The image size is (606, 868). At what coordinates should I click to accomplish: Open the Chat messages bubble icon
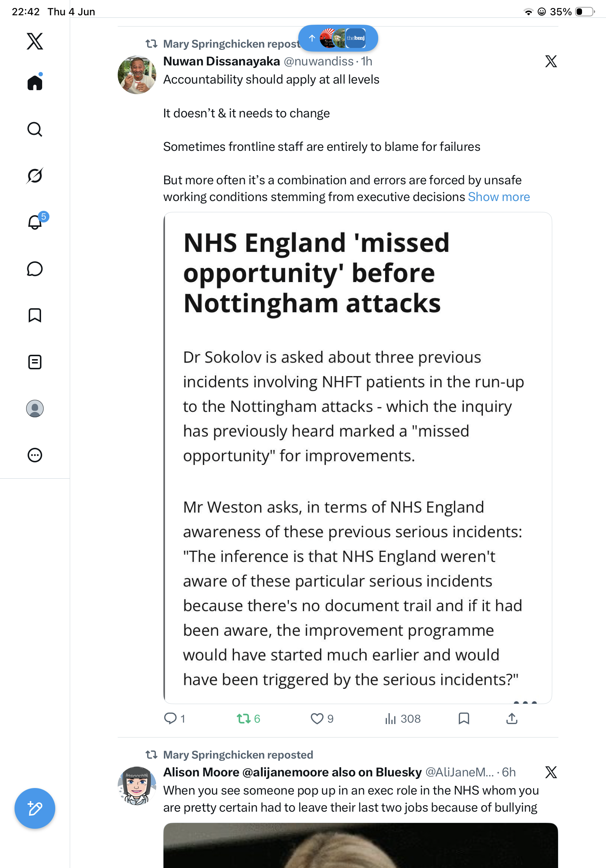[x=35, y=269]
